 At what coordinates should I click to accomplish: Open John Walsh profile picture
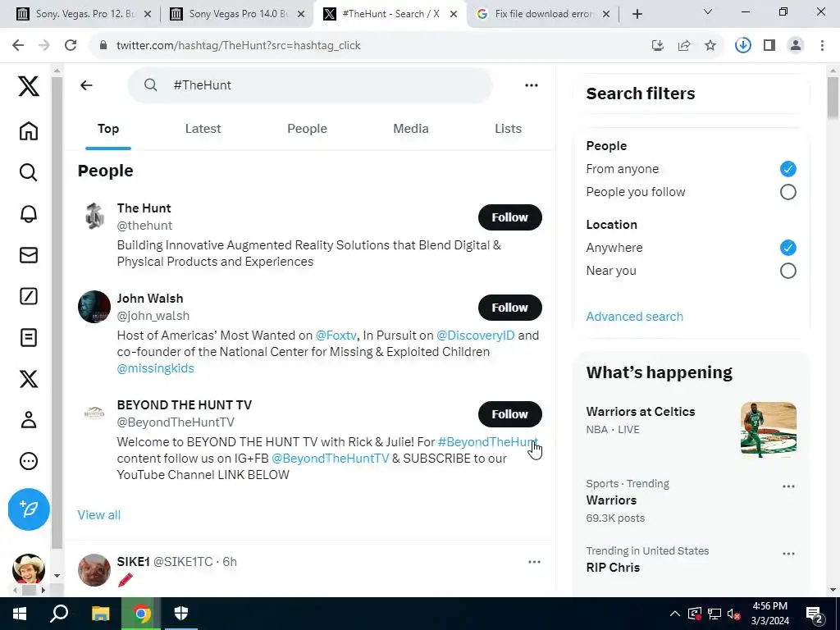tap(94, 307)
